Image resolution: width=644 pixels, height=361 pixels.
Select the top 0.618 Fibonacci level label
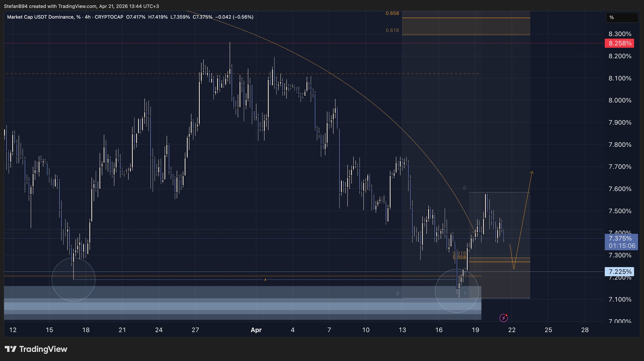click(x=392, y=30)
